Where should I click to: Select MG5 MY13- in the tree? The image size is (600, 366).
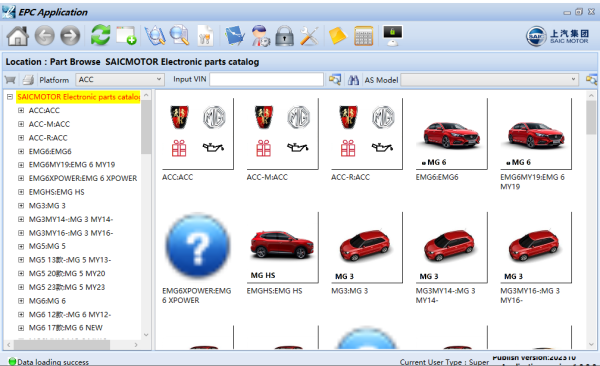[x=70, y=260]
